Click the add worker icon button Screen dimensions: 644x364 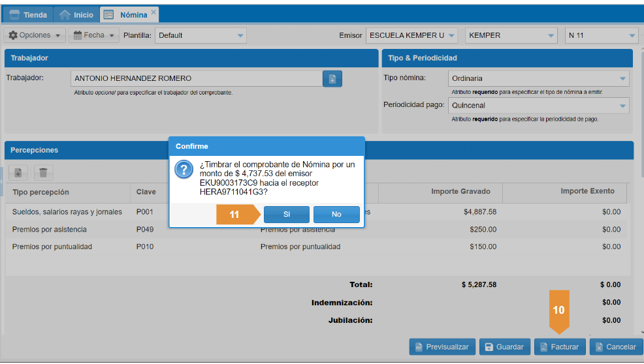point(332,79)
